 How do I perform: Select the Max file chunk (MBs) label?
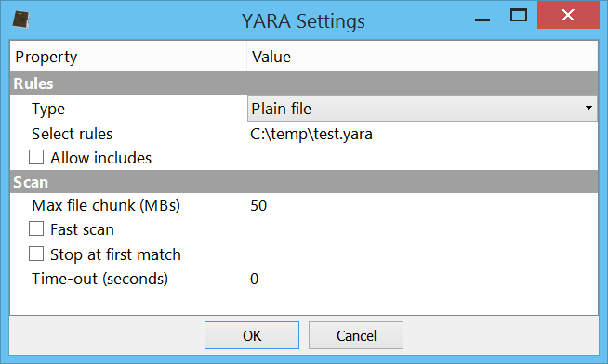[x=106, y=205]
